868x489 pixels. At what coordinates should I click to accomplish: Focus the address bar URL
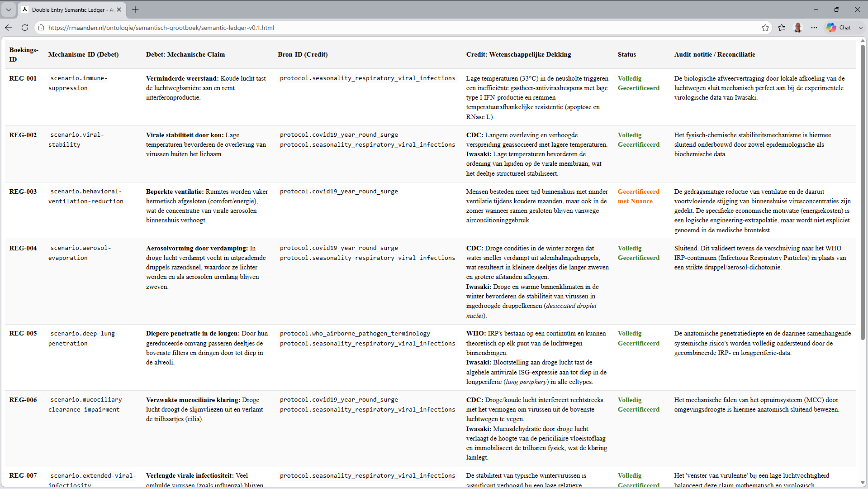pos(161,28)
